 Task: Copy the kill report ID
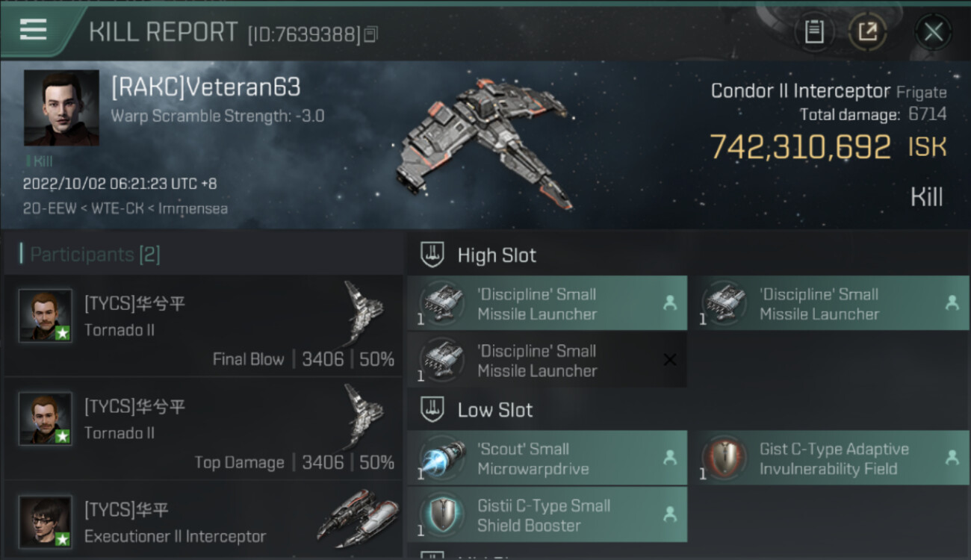pyautogui.click(x=371, y=34)
